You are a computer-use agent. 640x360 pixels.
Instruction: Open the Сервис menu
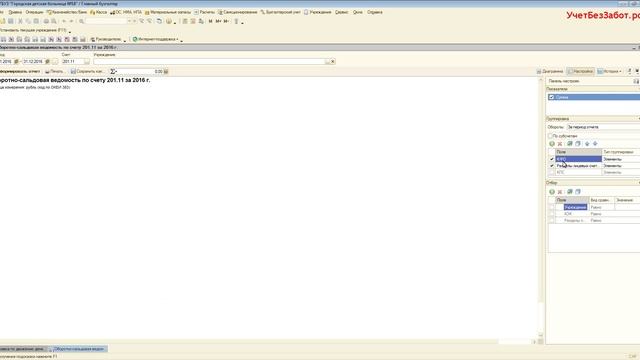point(342,12)
